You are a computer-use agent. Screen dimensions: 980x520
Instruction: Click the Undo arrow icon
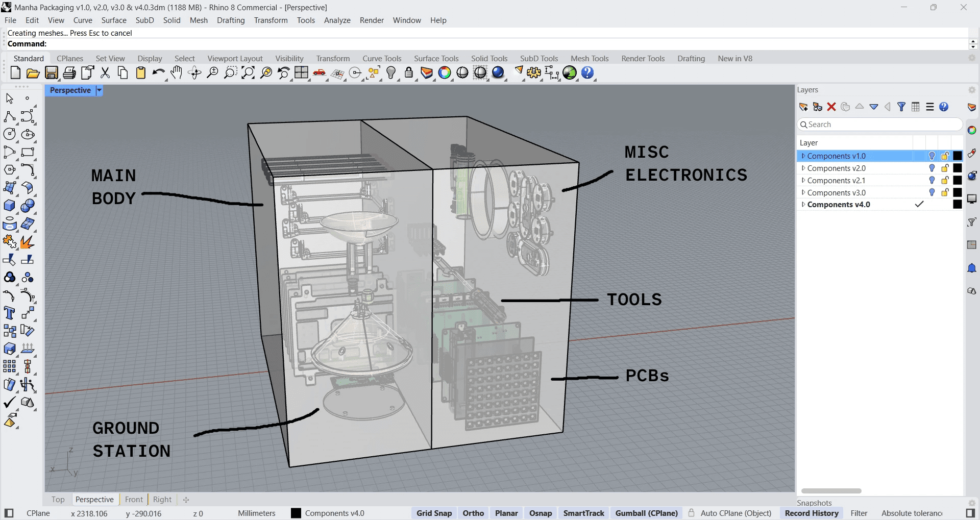(x=158, y=73)
